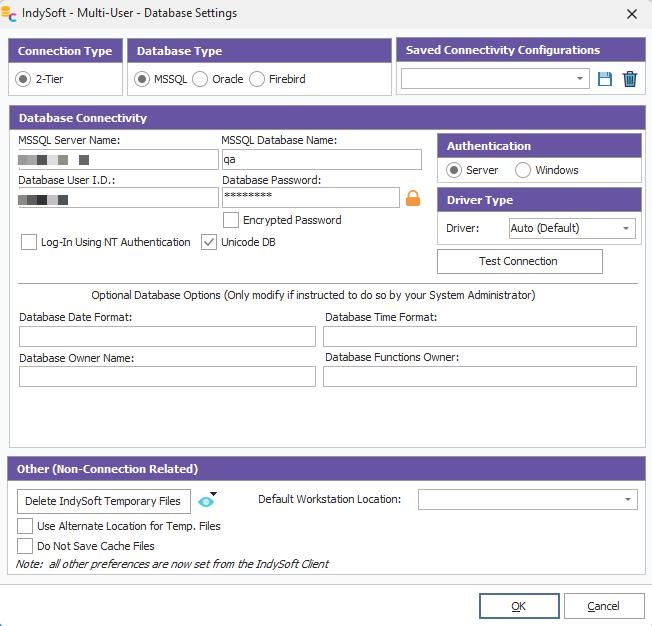Confirm settings with the OK button

click(x=518, y=606)
